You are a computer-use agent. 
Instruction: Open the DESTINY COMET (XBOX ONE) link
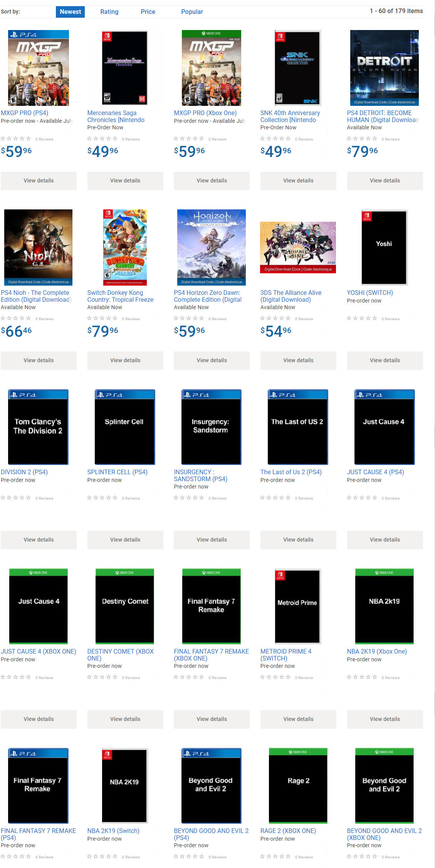click(120, 655)
